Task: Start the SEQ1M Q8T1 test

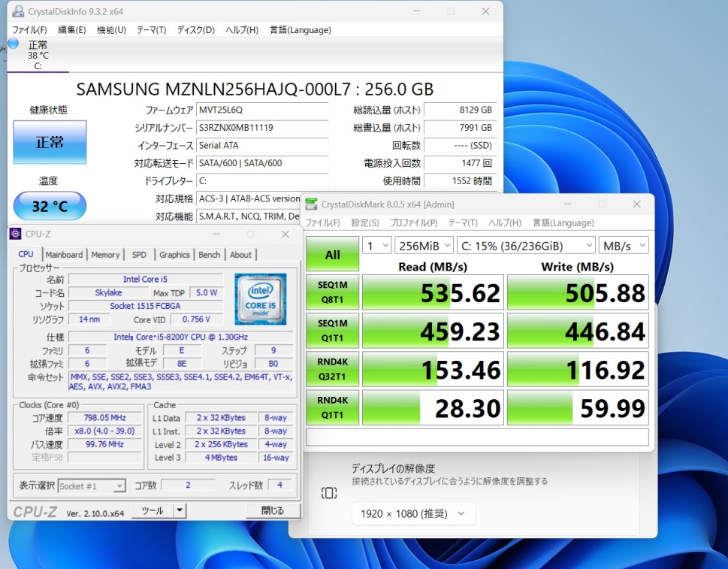Action: click(x=332, y=292)
